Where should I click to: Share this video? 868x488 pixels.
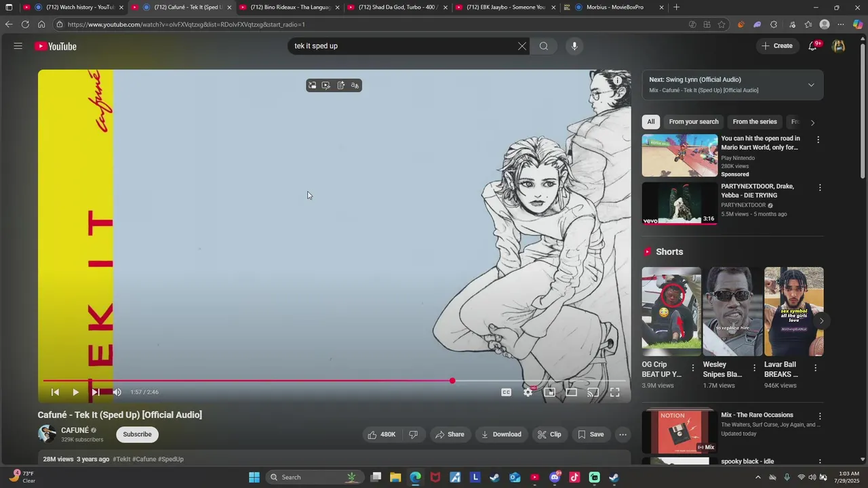click(450, 434)
